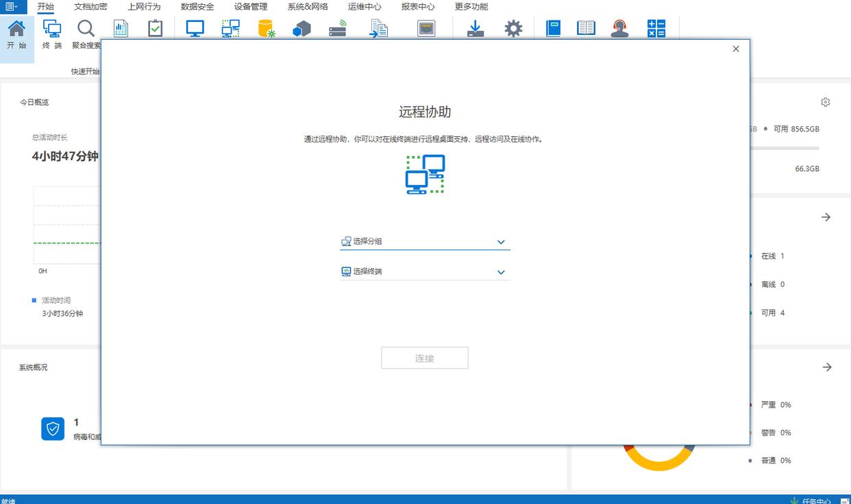This screenshot has width=851, height=504.
Task: Click the settings gear on the dashboard panel
Action: pos(826,102)
